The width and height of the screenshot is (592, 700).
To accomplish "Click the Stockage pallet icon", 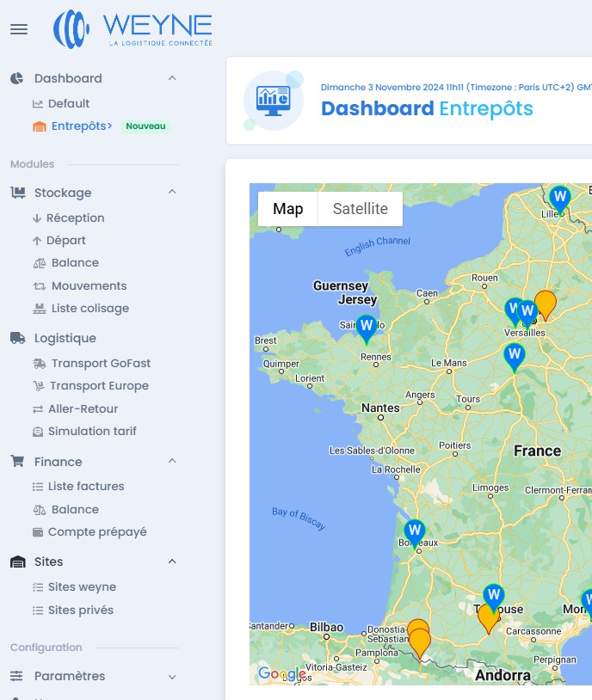I will tap(18, 193).
